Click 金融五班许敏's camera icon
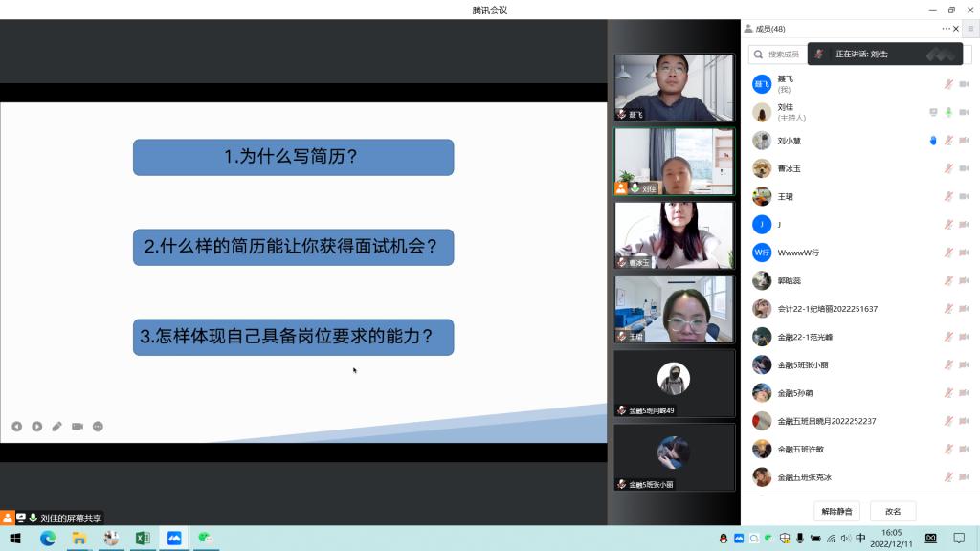980x551 pixels. (x=965, y=450)
